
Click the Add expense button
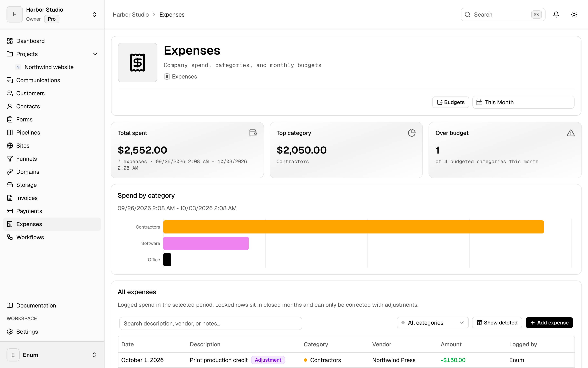click(549, 323)
